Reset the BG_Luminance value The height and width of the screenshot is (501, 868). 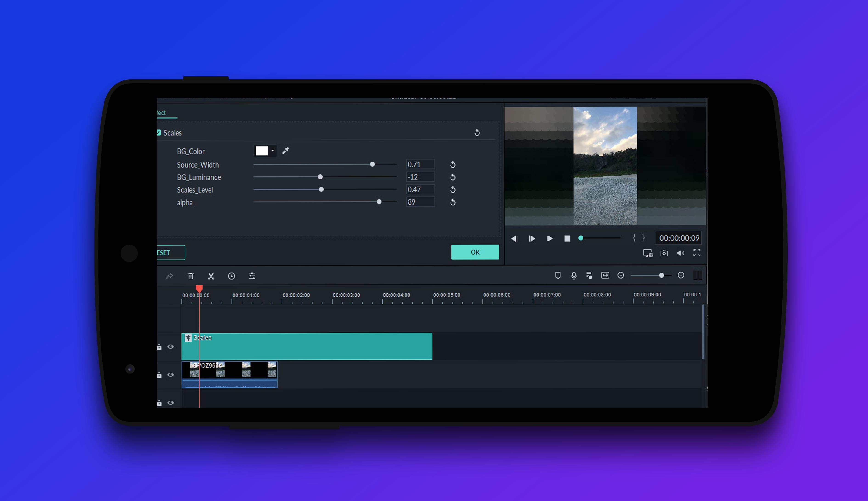pos(453,177)
